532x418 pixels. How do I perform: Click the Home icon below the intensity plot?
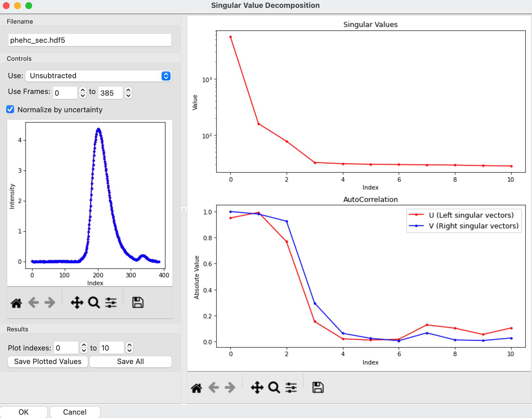point(16,303)
